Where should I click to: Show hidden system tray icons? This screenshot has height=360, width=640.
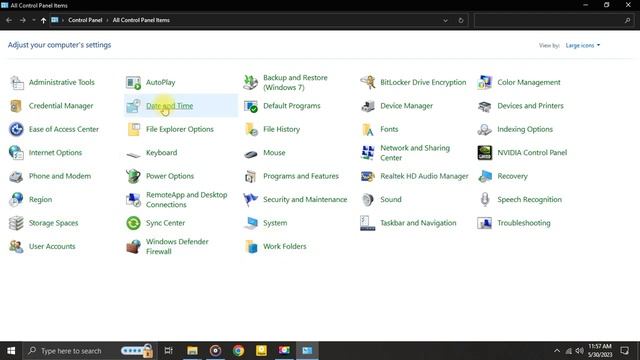(557, 351)
